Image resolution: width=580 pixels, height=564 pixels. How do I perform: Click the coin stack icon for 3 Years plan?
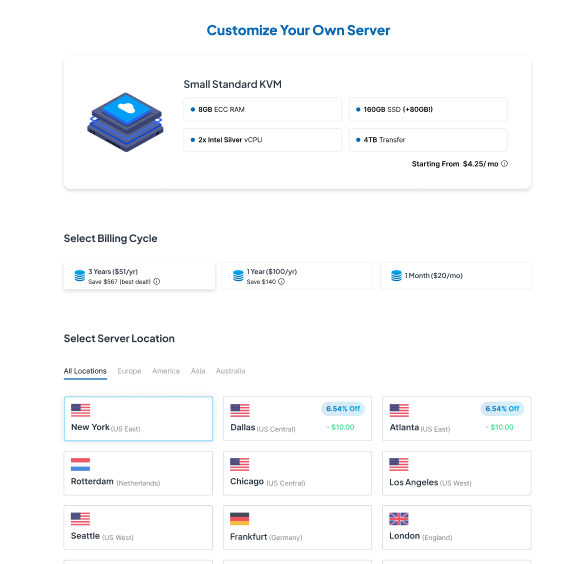click(80, 276)
